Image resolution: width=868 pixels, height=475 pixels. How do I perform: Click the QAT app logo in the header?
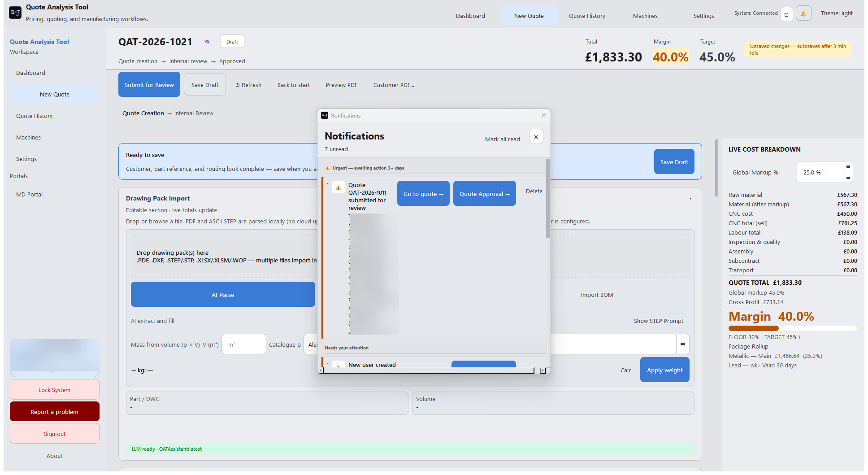(x=15, y=13)
